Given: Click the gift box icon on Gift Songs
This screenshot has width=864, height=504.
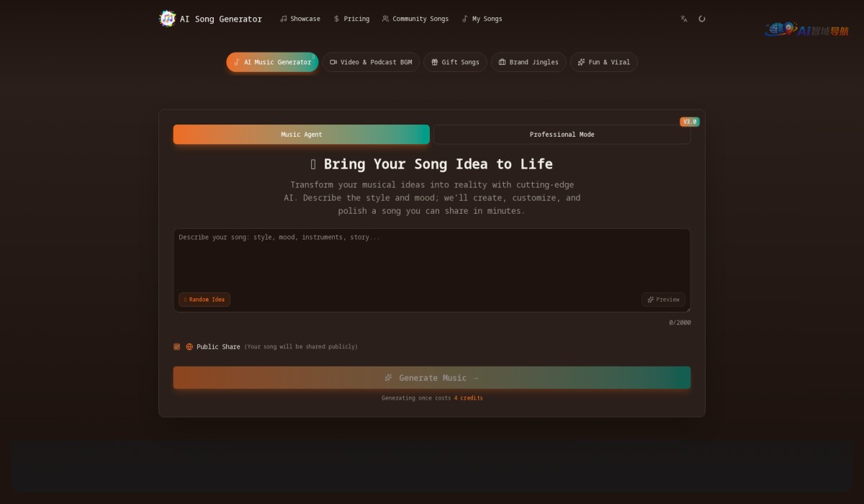Looking at the screenshot, I should (434, 62).
